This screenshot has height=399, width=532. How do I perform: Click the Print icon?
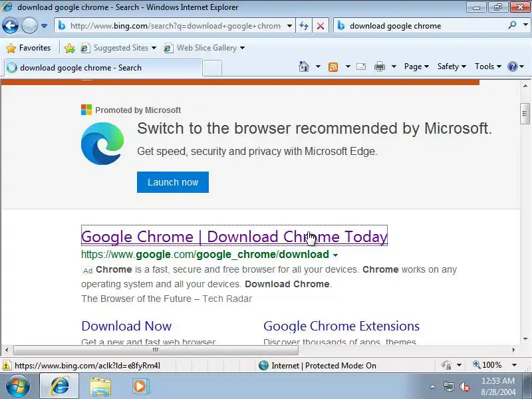379,67
